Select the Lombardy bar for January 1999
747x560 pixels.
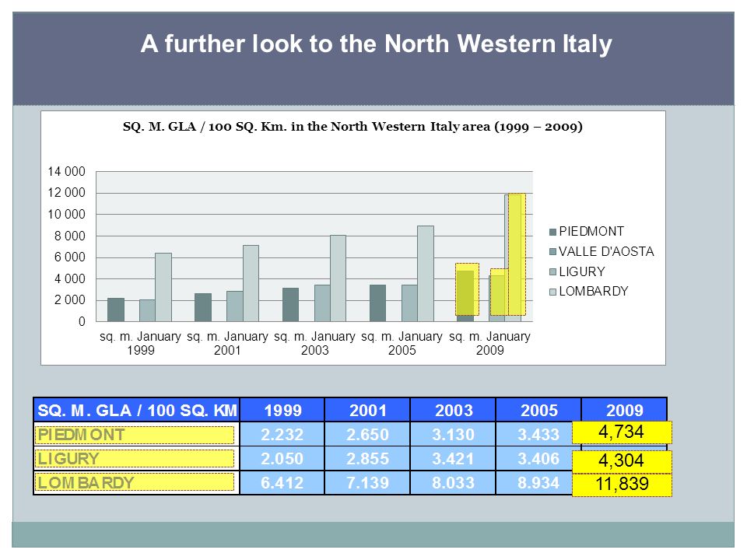(163, 287)
